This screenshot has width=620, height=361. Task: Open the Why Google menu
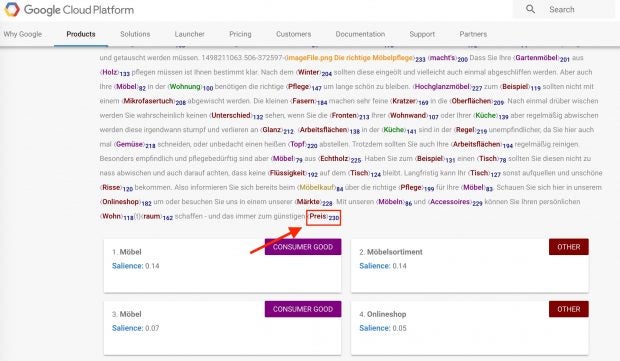click(x=23, y=34)
